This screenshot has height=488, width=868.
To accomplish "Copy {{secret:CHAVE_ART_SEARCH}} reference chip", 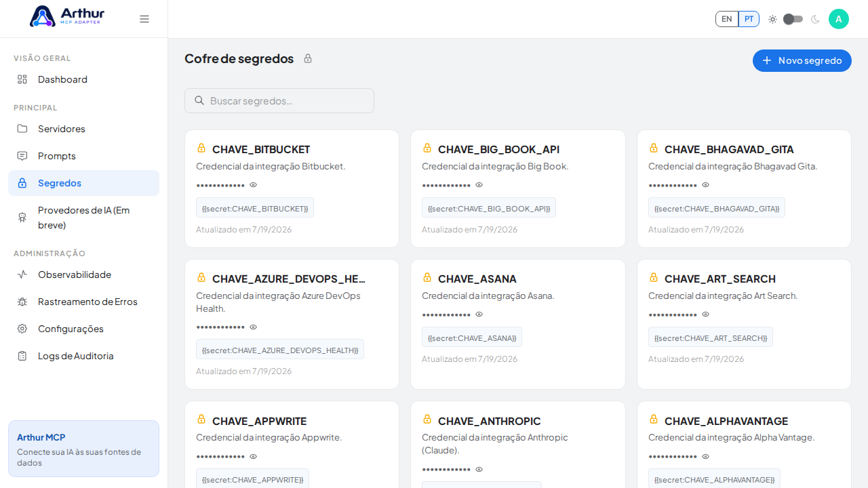I will [x=711, y=338].
